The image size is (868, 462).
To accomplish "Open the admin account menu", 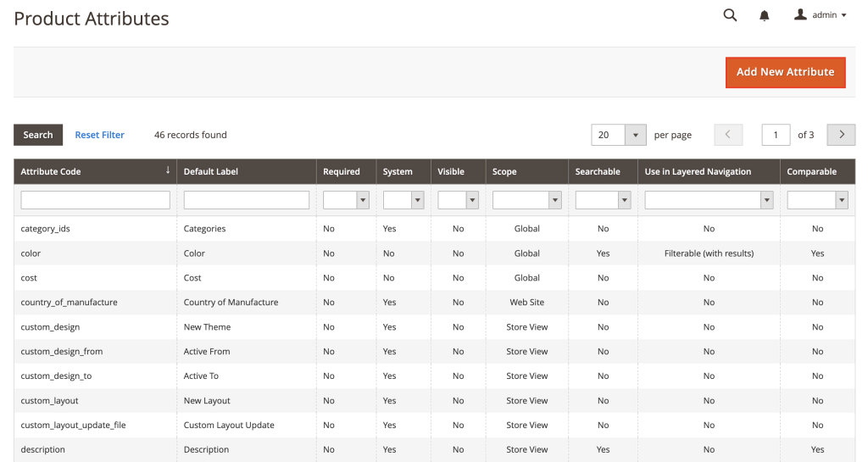I will tap(820, 15).
